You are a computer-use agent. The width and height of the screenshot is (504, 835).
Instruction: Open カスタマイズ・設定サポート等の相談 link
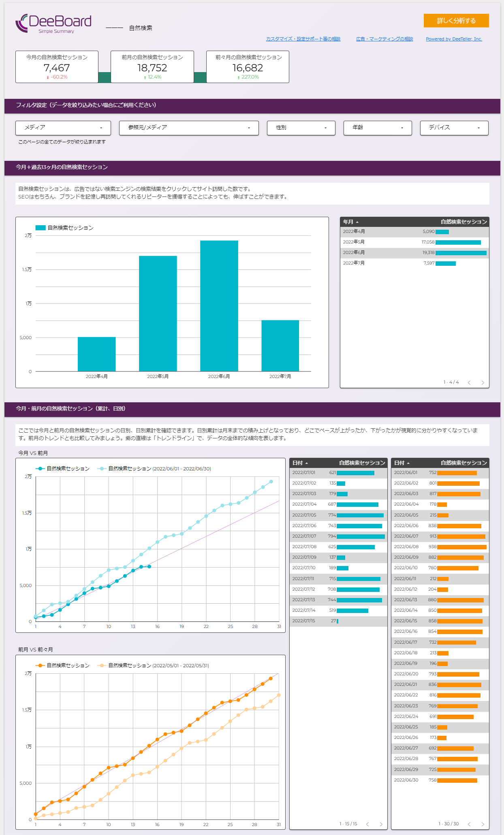click(303, 39)
